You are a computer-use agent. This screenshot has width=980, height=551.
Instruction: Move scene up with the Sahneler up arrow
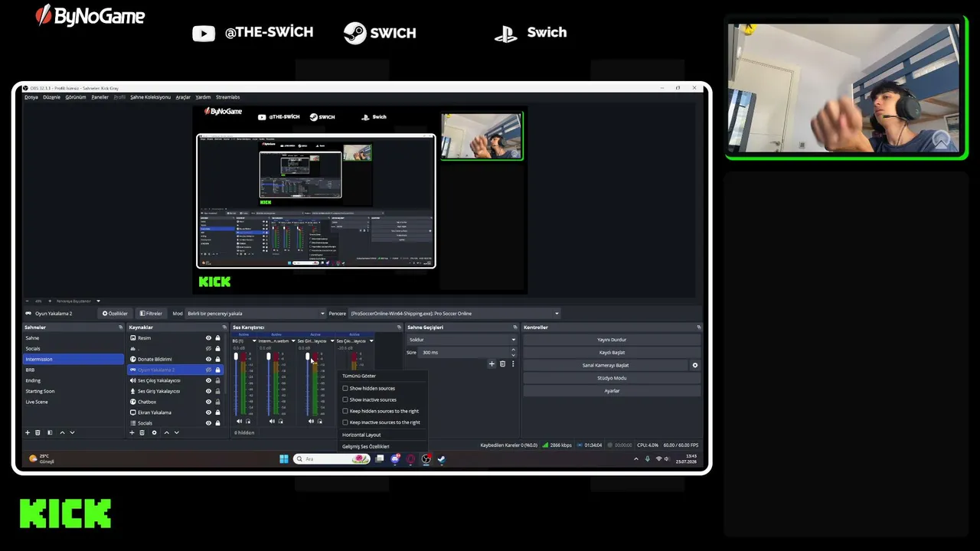pos(62,432)
